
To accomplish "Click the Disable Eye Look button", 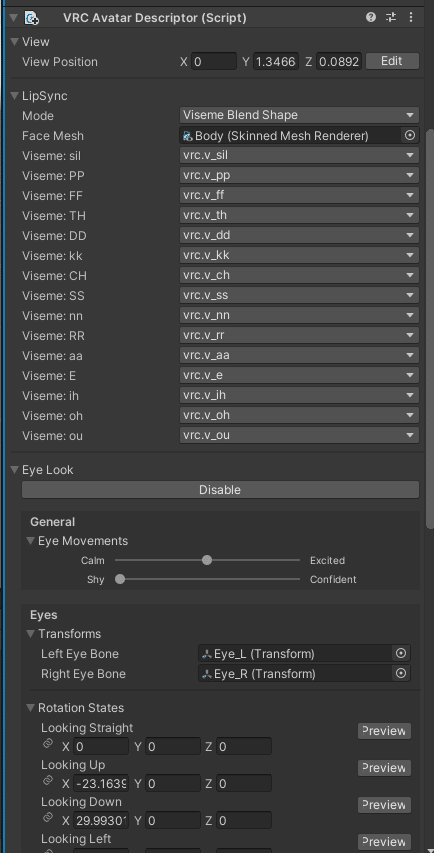I will pyautogui.click(x=220, y=490).
